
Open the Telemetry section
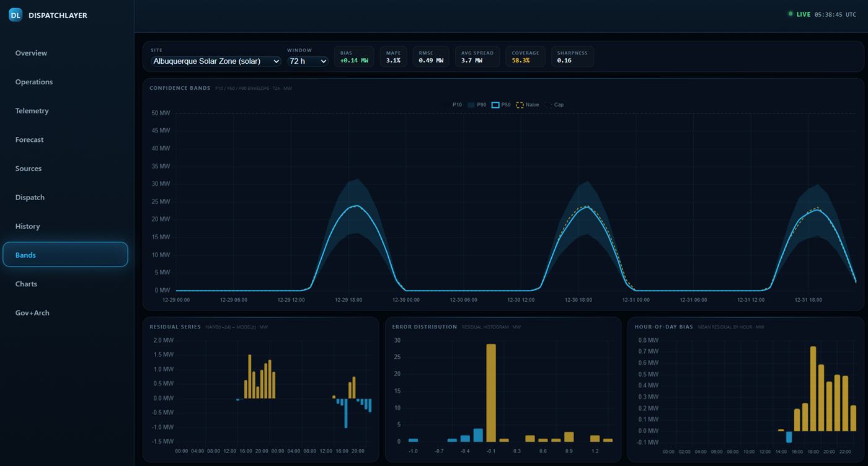65,111
